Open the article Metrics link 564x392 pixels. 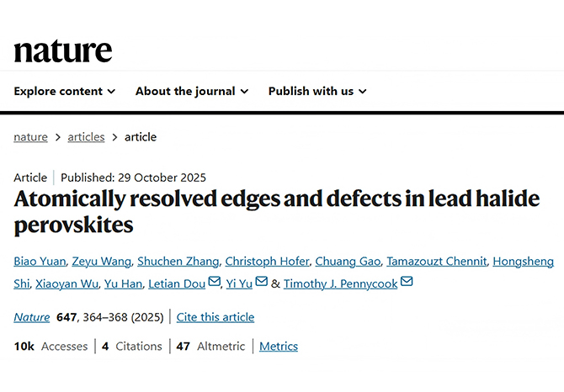[279, 346]
